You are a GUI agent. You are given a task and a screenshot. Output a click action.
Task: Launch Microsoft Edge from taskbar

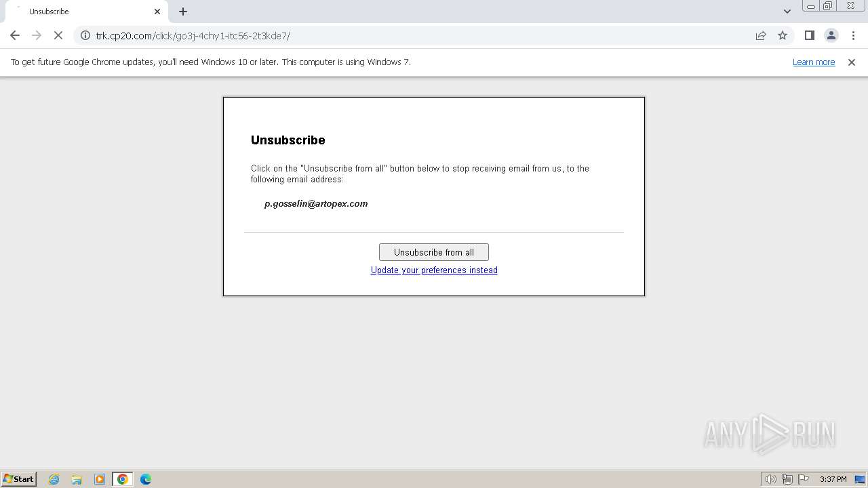click(146, 479)
